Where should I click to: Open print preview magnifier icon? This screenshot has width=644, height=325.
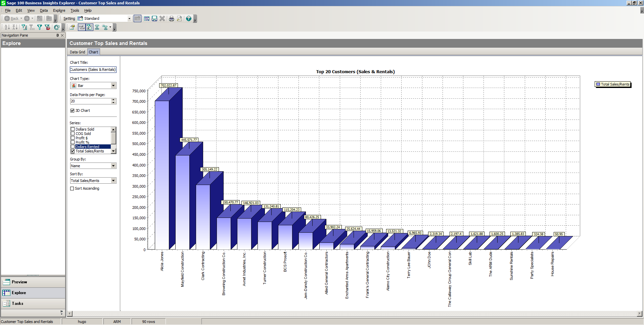pyautogui.click(x=179, y=18)
